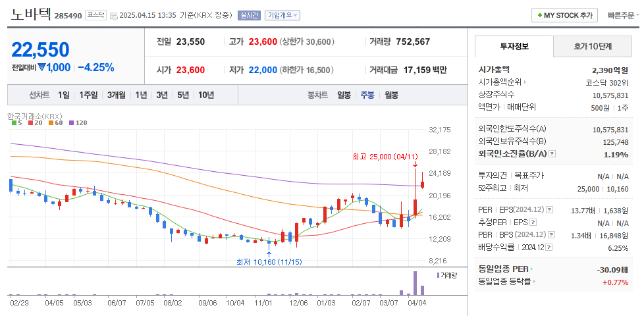Viewport: 644px width, 316px height.
Task: Click the 52주최고 label
Action: (491, 188)
